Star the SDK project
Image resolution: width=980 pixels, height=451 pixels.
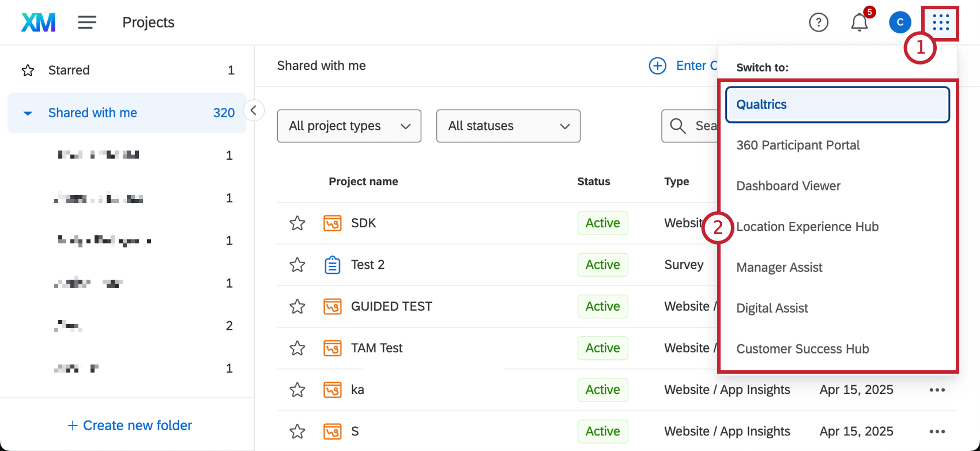[x=297, y=223]
